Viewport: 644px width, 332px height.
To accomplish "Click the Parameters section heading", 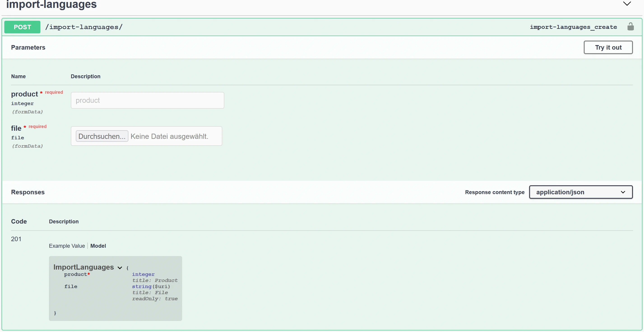I will click(28, 47).
